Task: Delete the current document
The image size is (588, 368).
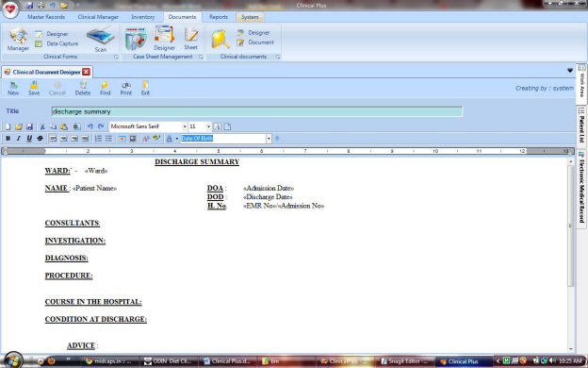Action: click(x=83, y=89)
